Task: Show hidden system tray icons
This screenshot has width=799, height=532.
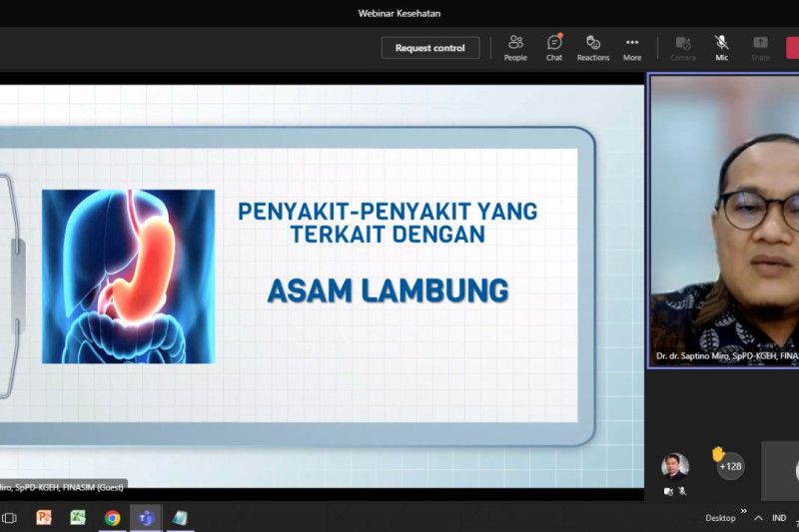Action: pos(758,518)
